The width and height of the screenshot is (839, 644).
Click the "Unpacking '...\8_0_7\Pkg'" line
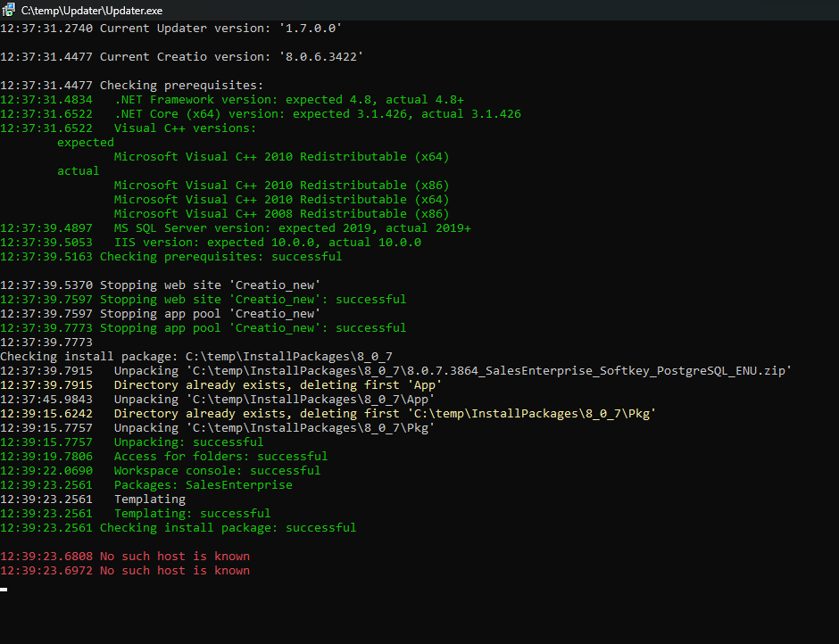[x=217, y=428]
